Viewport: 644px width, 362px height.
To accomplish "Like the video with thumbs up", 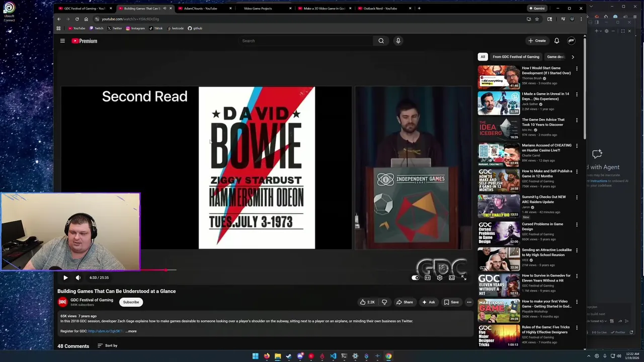I will tap(367, 302).
